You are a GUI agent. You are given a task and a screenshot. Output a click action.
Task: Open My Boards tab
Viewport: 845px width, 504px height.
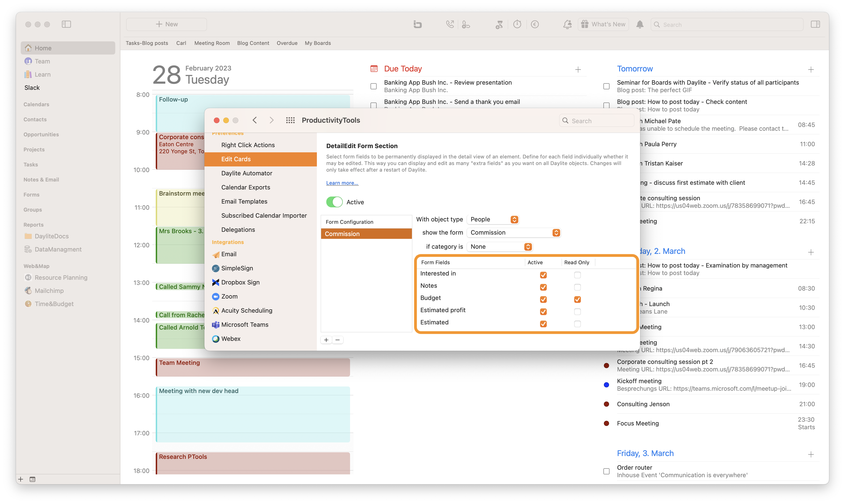pos(318,43)
